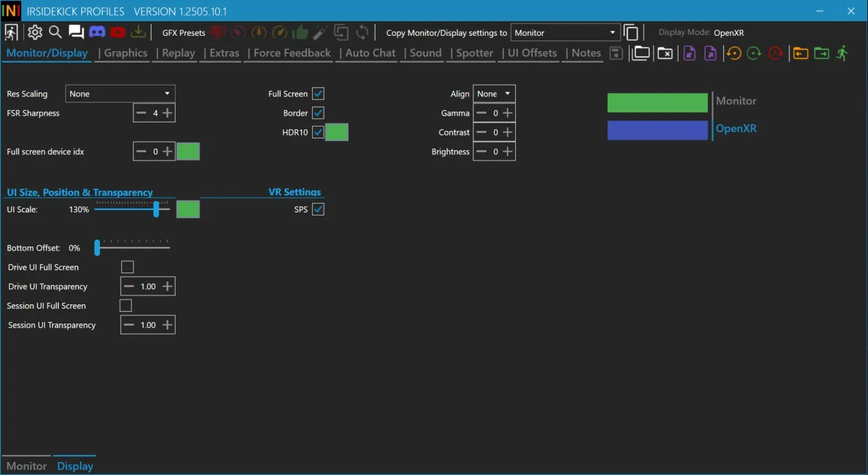Open settings with the gear icon
This screenshot has width=868, height=475.
pos(34,32)
